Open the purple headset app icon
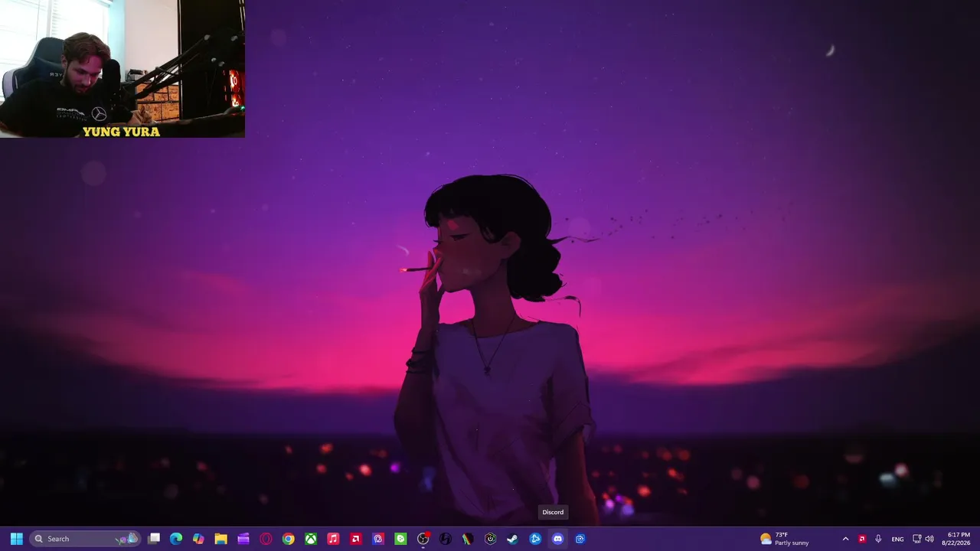Viewport: 980px width, 551px height. [x=378, y=539]
